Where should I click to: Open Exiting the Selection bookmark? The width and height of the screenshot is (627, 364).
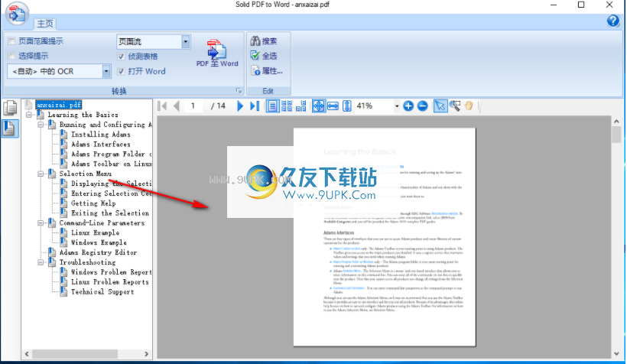click(x=110, y=213)
